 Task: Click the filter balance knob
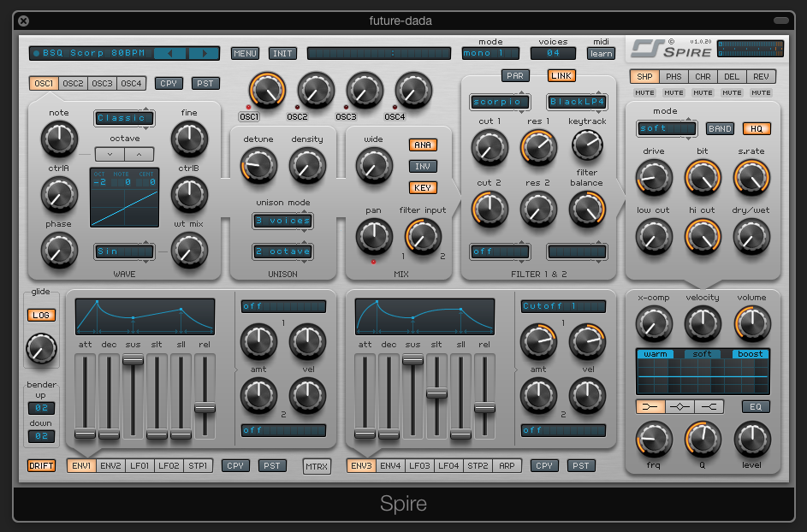[x=587, y=210]
